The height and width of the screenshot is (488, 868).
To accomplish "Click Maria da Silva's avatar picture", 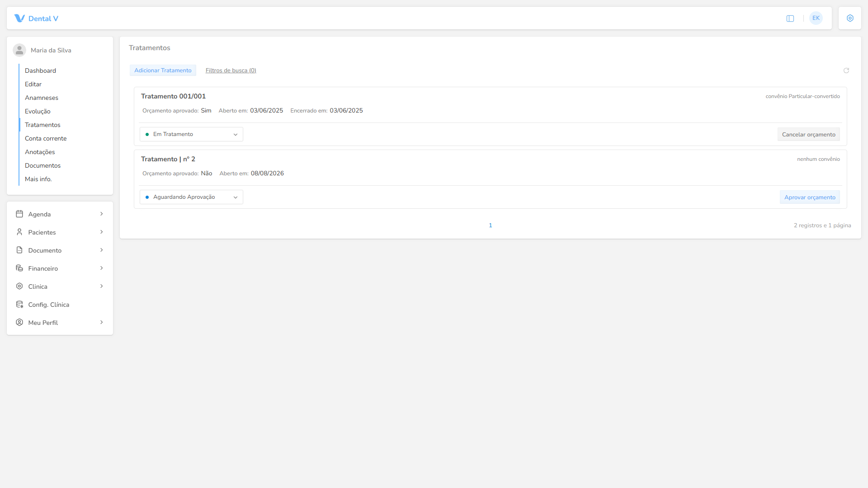I will [19, 50].
